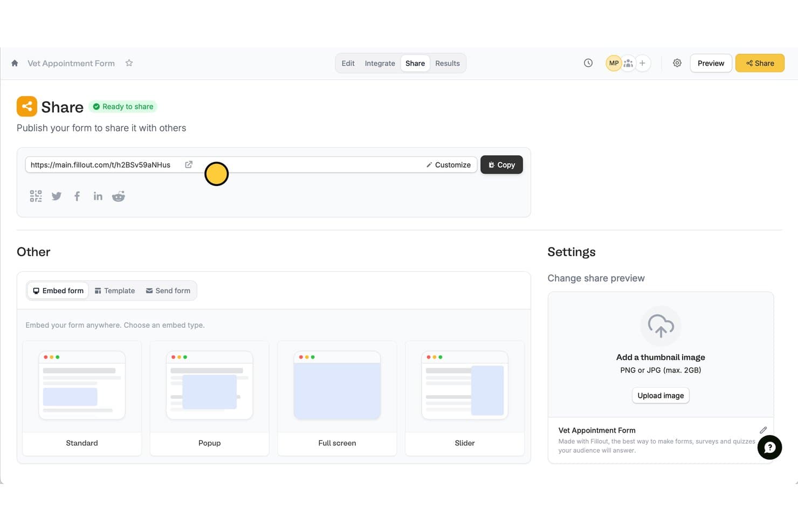Click the Upload image button
Image resolution: width=798 pixels, height=532 pixels.
click(x=661, y=396)
